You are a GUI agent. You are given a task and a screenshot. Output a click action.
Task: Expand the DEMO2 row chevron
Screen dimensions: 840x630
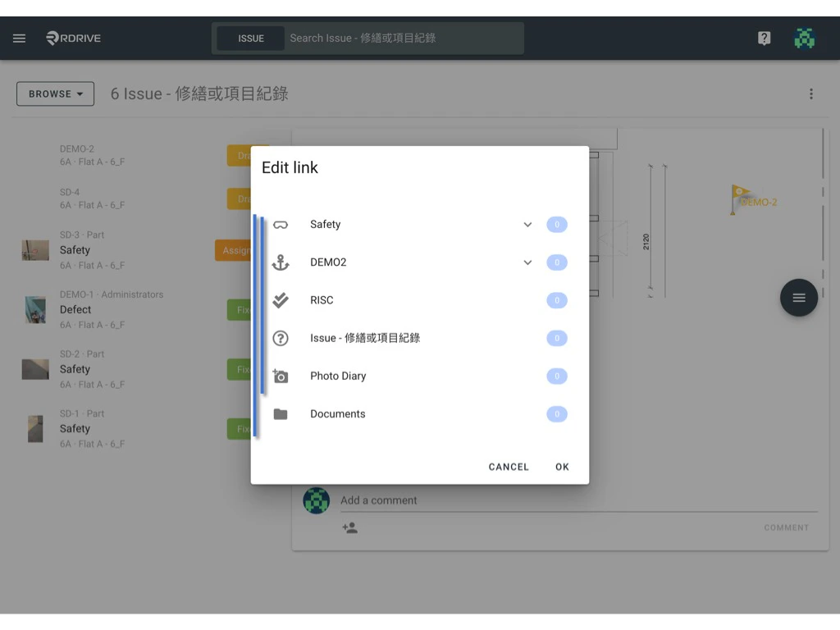pos(527,262)
